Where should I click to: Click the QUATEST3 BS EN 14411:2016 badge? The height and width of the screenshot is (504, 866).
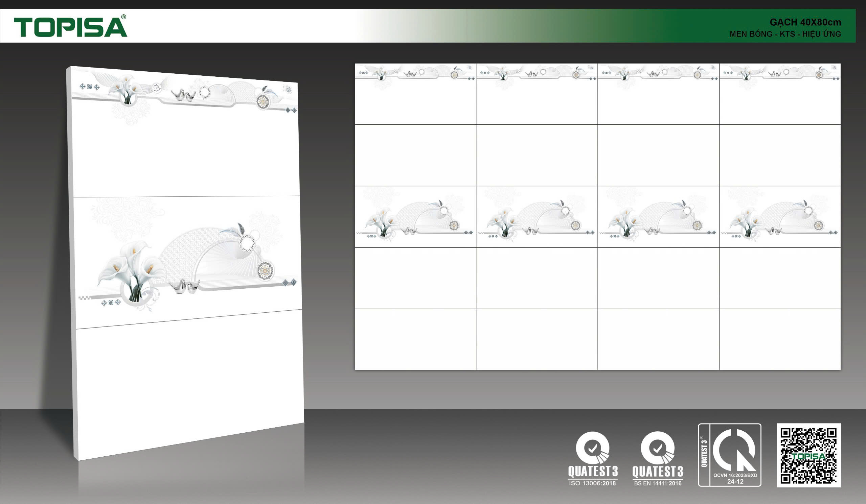click(657, 459)
